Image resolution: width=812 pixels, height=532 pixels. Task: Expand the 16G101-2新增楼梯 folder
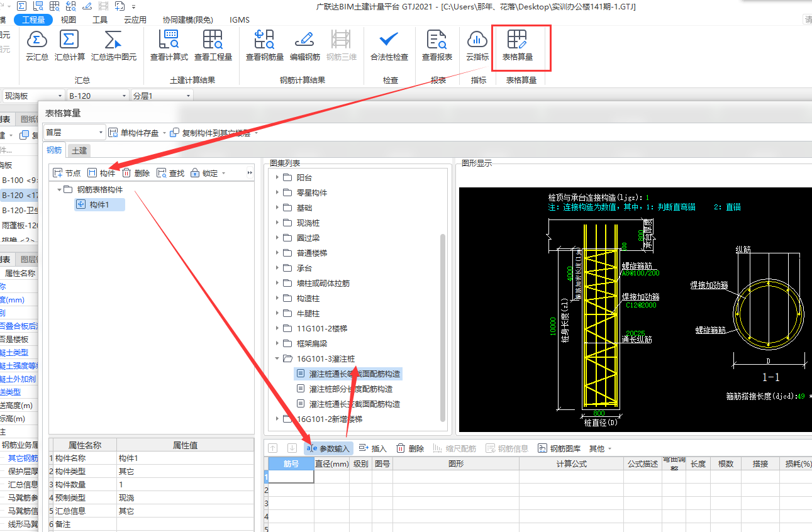[277, 419]
